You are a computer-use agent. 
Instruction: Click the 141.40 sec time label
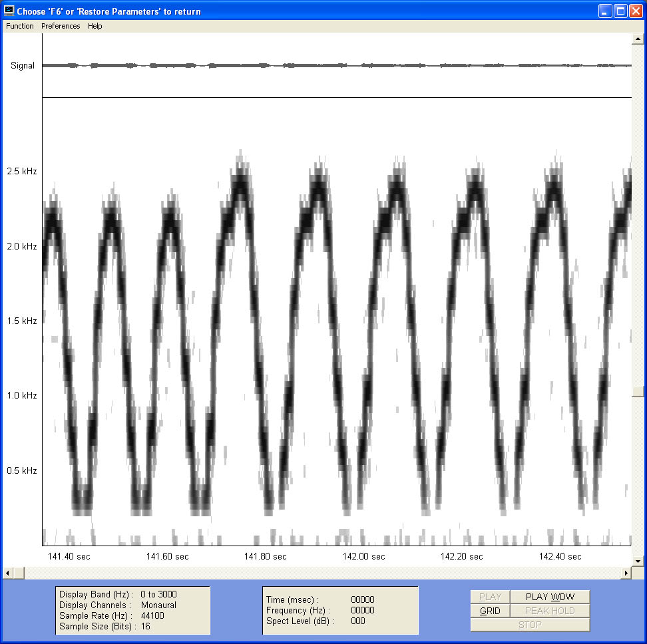tap(69, 557)
